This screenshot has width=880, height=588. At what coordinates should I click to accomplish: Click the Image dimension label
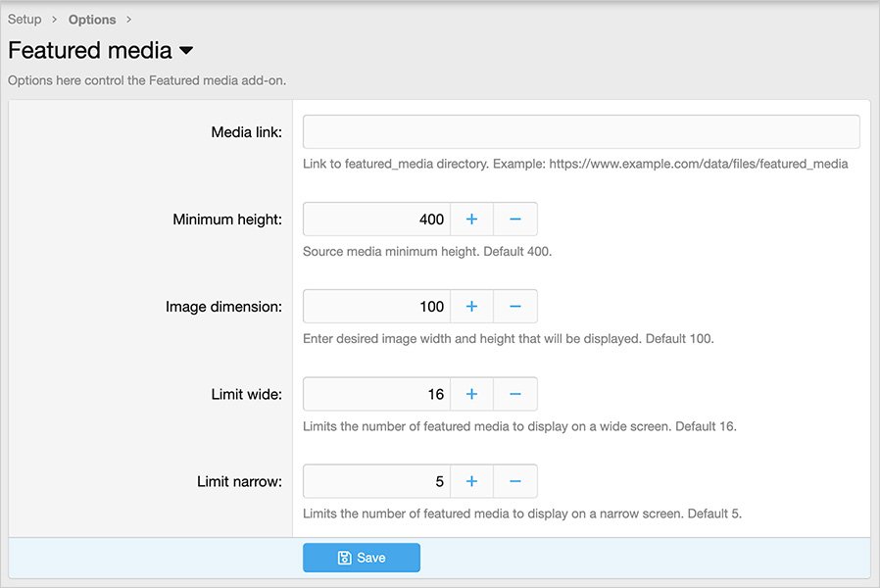click(223, 307)
